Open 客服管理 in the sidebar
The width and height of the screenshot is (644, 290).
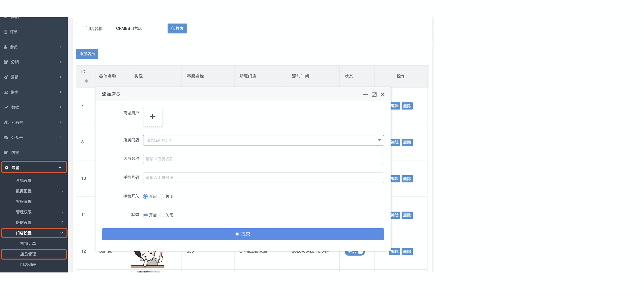[x=24, y=201]
